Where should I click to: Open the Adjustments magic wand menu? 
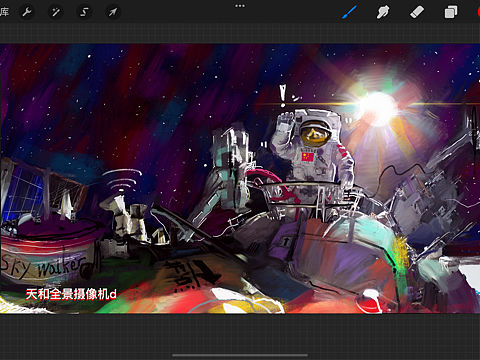point(55,12)
